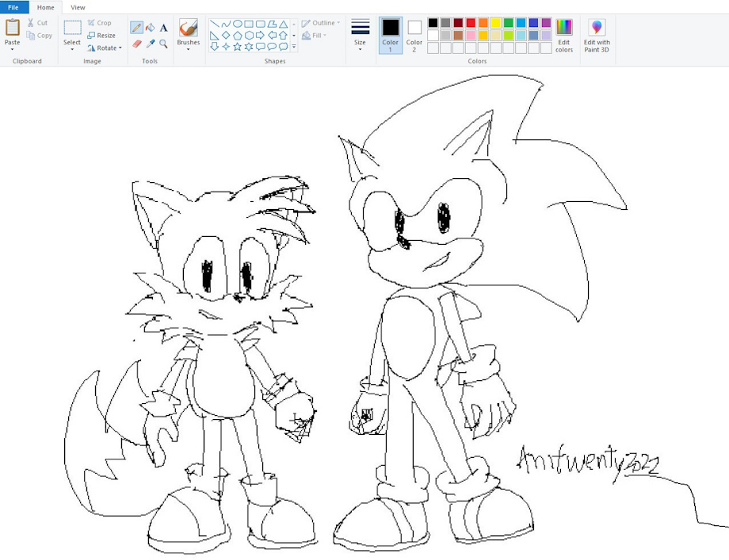
Task: Pick the pink rose color swatch
Action: coord(471,36)
